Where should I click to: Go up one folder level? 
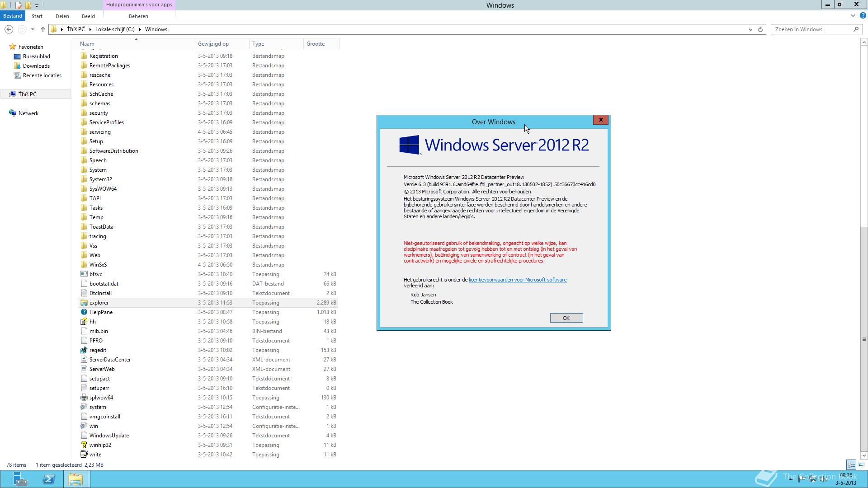(x=42, y=29)
